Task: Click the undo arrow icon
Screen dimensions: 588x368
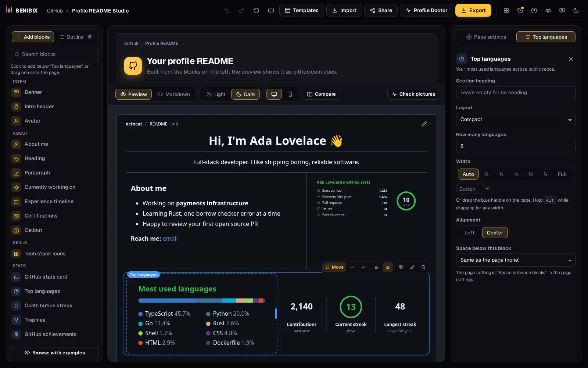Action: [227, 10]
